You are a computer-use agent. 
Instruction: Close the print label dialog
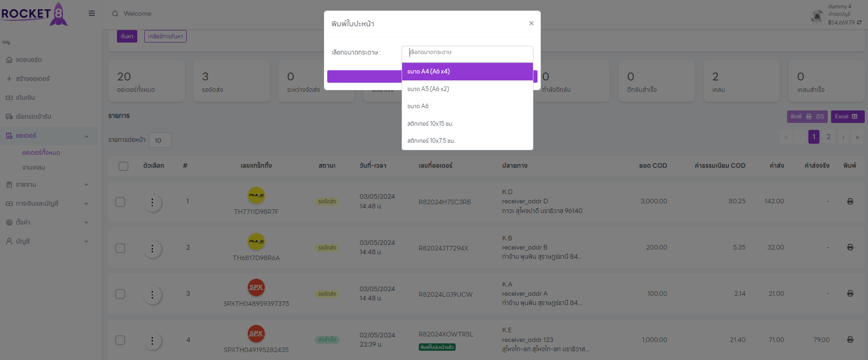click(531, 24)
